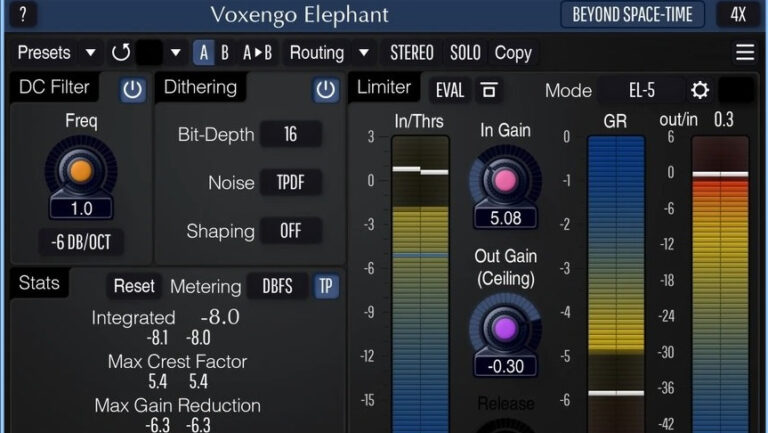Click the Voxengo Elephant title

[299, 15]
